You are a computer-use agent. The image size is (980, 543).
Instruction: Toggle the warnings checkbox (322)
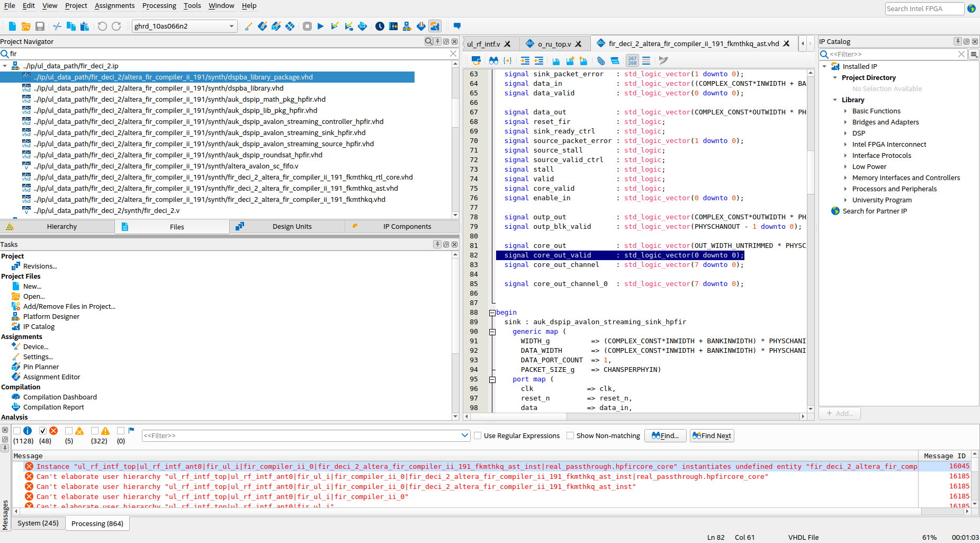pyautogui.click(x=95, y=431)
